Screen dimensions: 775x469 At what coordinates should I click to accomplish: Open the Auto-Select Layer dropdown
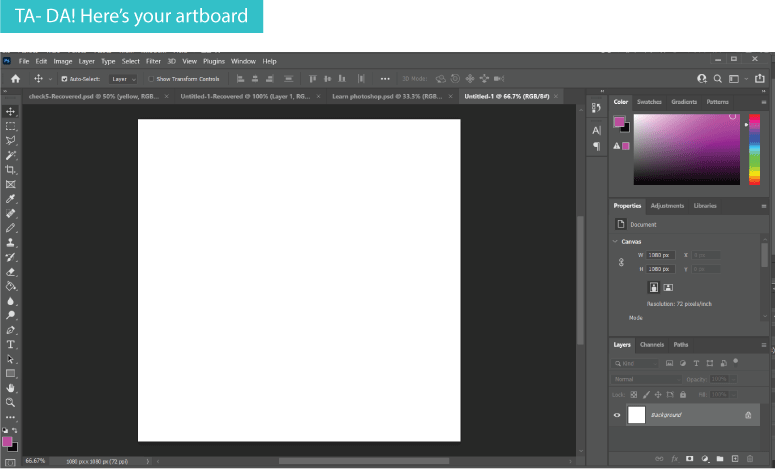(x=123, y=79)
